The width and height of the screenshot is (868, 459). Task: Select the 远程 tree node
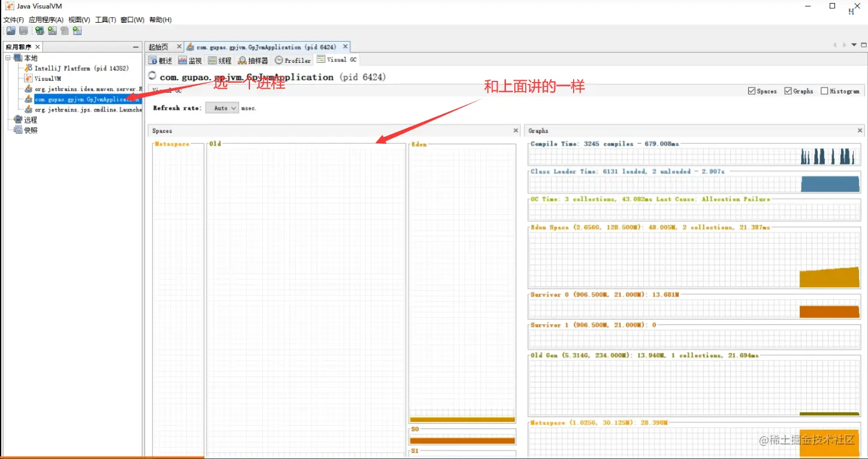pyautogui.click(x=31, y=120)
